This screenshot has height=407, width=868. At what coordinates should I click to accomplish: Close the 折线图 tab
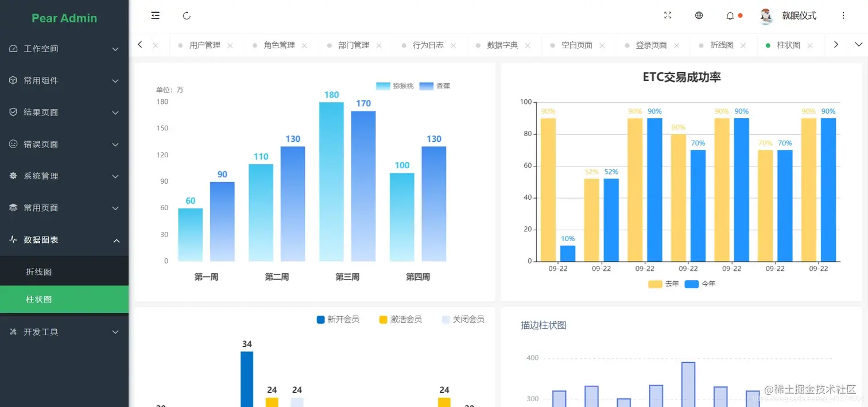pos(743,45)
